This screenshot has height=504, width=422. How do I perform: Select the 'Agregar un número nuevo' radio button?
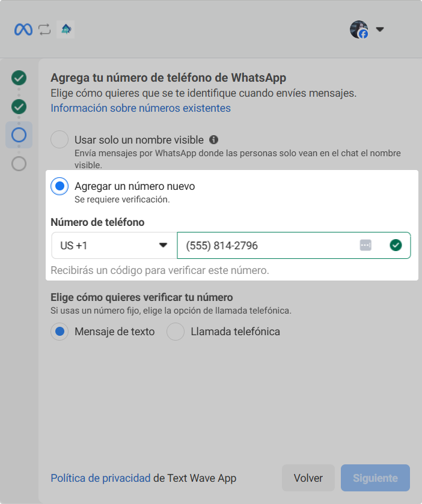click(60, 186)
